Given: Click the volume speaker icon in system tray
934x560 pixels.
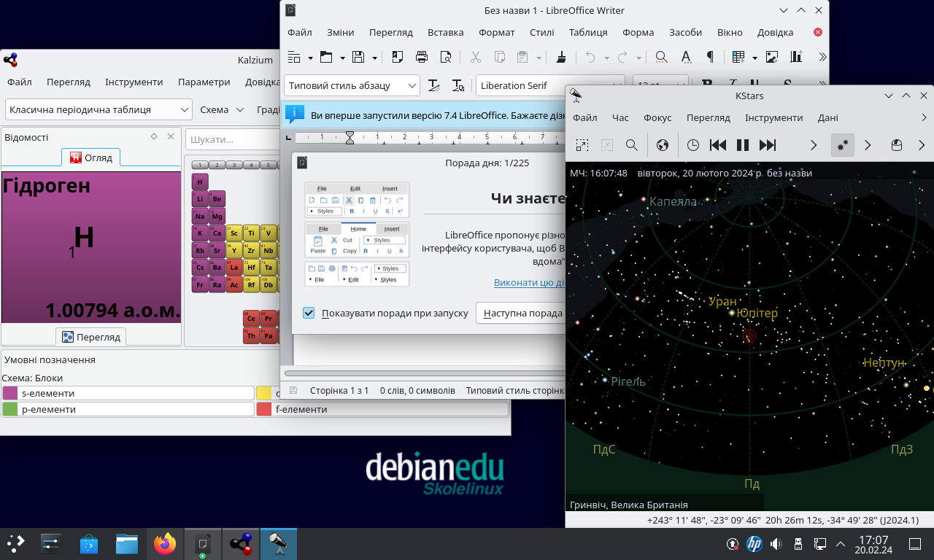Looking at the screenshot, I should (x=776, y=544).
